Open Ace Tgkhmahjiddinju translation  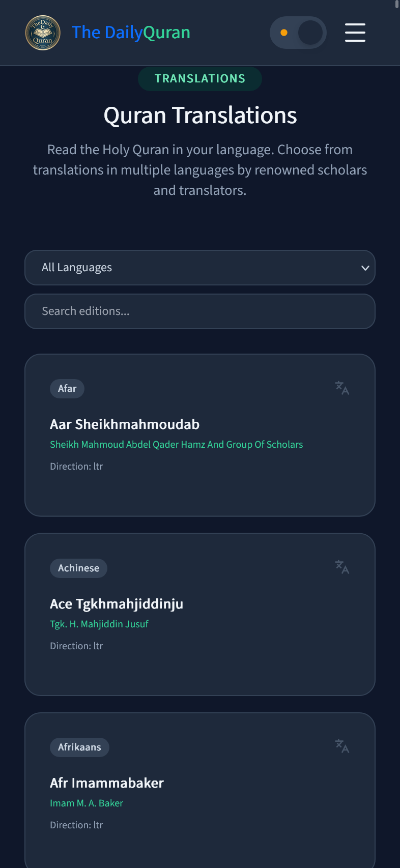click(117, 604)
